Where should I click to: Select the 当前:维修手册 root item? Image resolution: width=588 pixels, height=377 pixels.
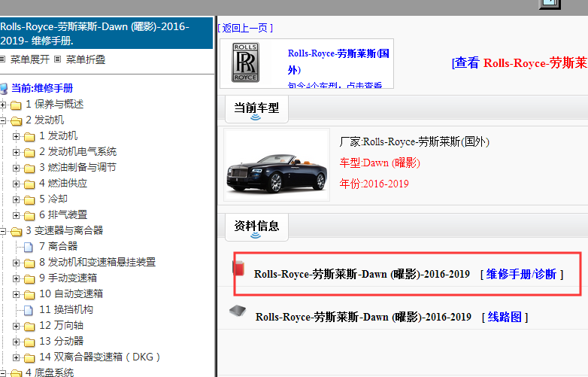(x=42, y=88)
